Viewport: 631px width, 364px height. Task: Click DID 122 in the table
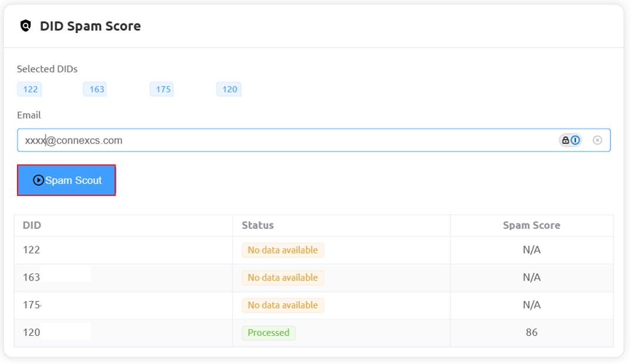pos(31,250)
